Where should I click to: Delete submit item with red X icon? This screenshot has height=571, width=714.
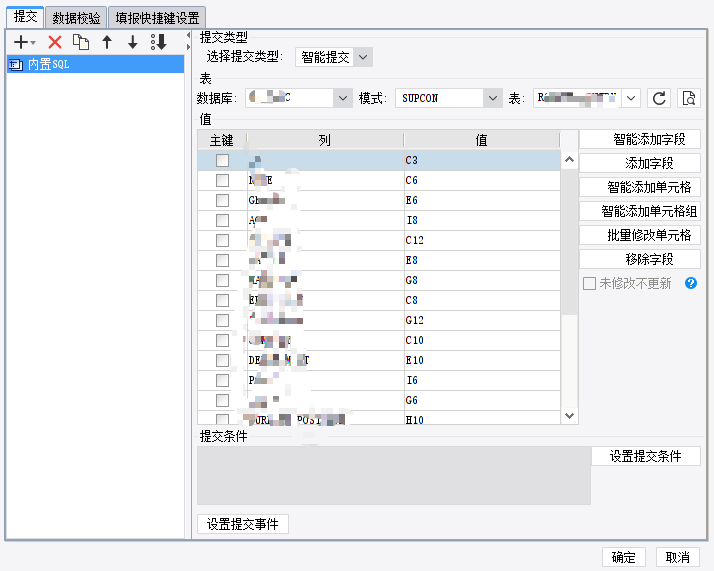point(55,42)
